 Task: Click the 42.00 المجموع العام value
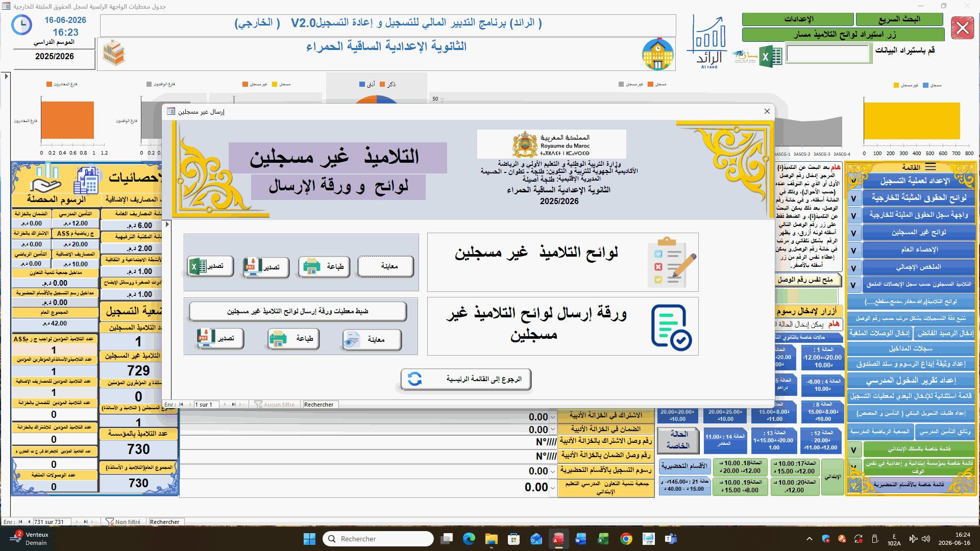[x=55, y=323]
